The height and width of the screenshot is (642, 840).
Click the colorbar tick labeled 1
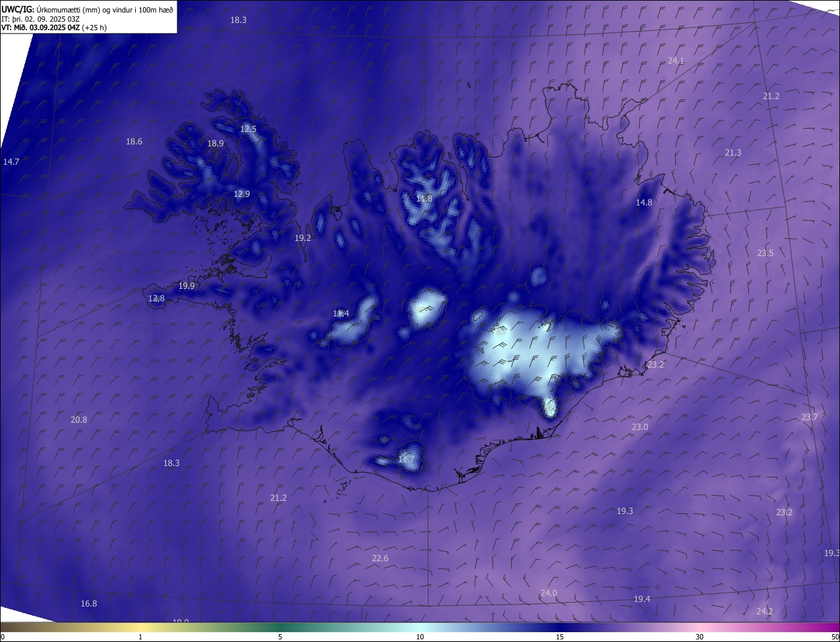(140, 637)
